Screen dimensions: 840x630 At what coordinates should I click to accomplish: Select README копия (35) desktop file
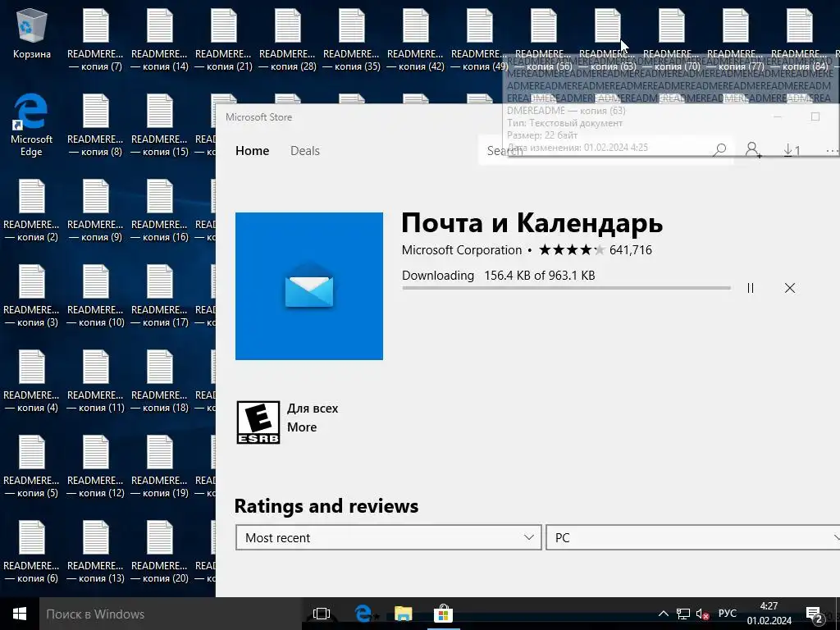tap(351, 39)
